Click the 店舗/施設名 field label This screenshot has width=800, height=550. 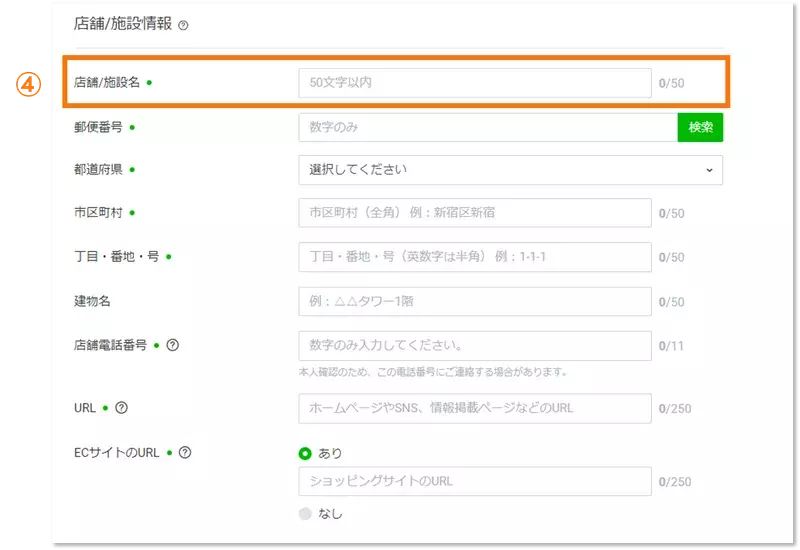tap(107, 83)
